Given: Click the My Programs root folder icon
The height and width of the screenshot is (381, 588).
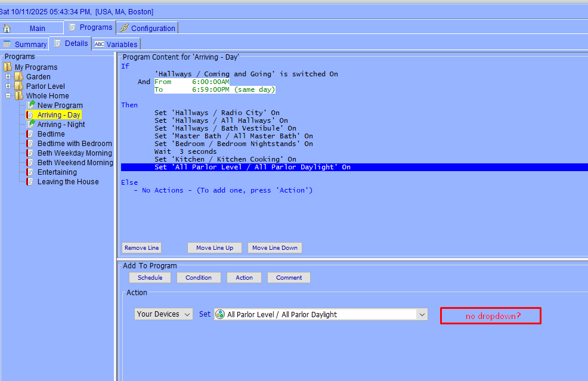Looking at the screenshot, I should point(8,67).
